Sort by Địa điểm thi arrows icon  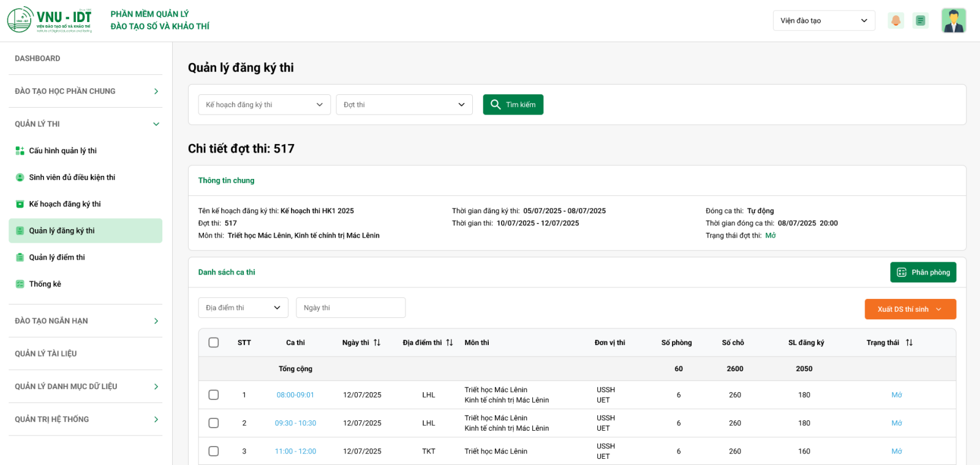pyautogui.click(x=450, y=342)
